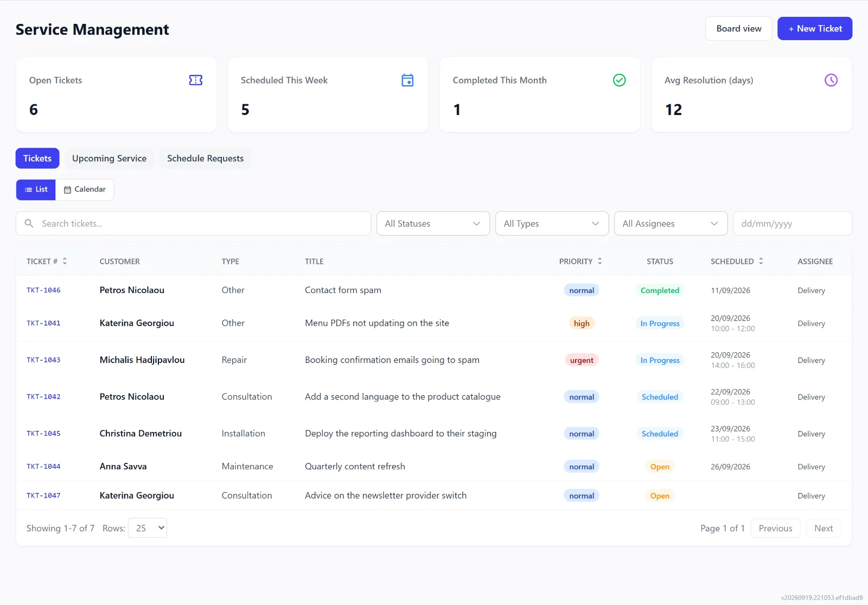The width and height of the screenshot is (868, 605).
Task: Click the Installation type cell
Action: tap(244, 434)
